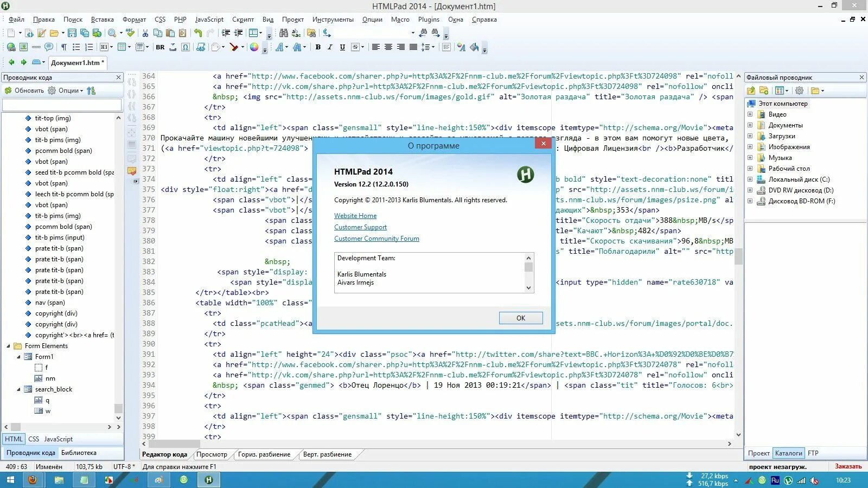Click the Cut scissors icon
Viewport: 868px width, 488px height.
pos(145,33)
